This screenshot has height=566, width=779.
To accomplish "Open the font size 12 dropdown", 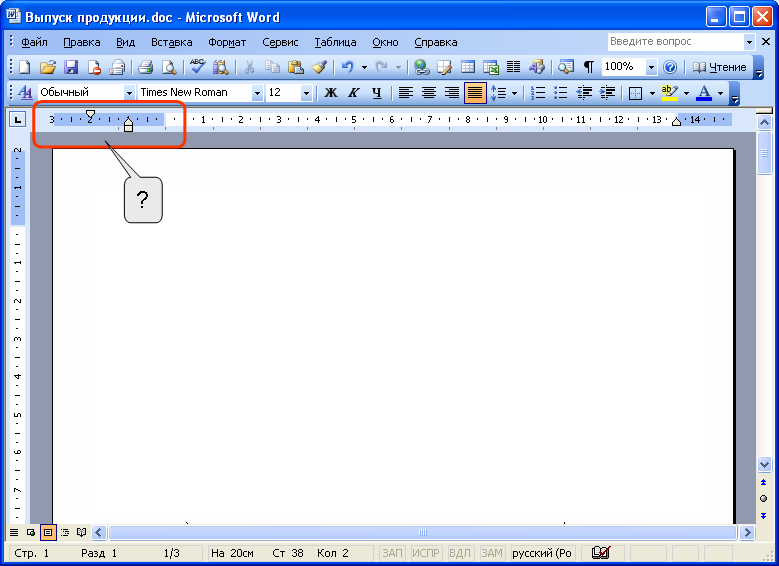I will pos(306,92).
